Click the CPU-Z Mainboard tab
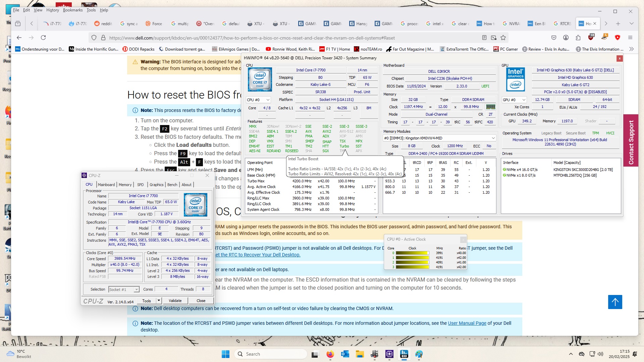 pyautogui.click(x=105, y=184)
